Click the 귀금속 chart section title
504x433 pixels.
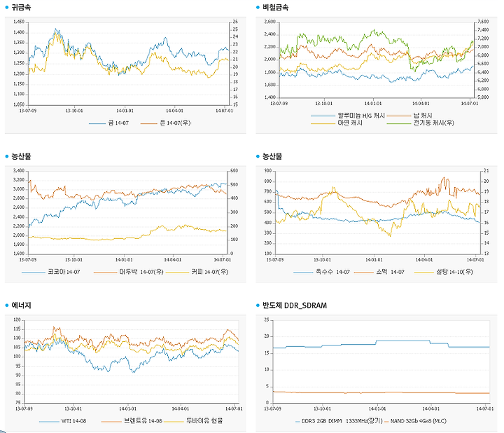[21, 7]
